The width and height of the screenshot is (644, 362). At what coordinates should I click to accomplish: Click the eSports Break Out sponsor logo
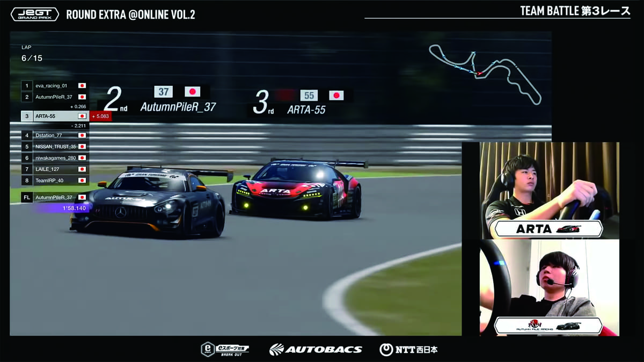(225, 350)
